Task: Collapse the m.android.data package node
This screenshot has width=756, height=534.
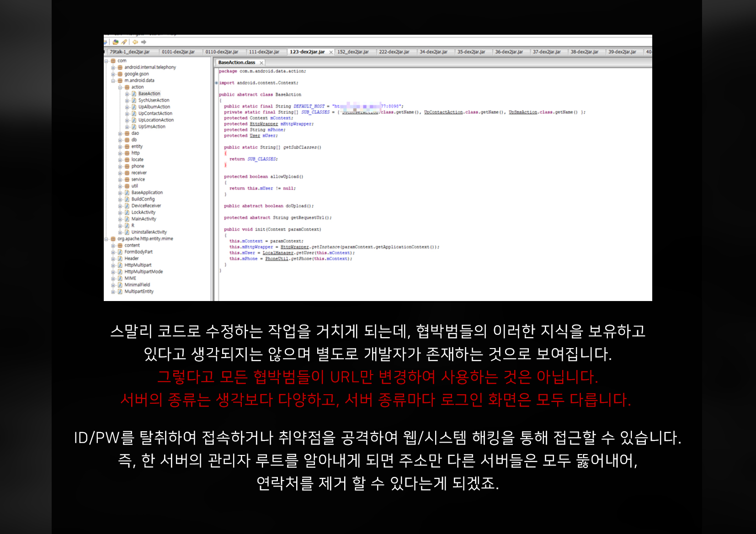Action: (113, 81)
